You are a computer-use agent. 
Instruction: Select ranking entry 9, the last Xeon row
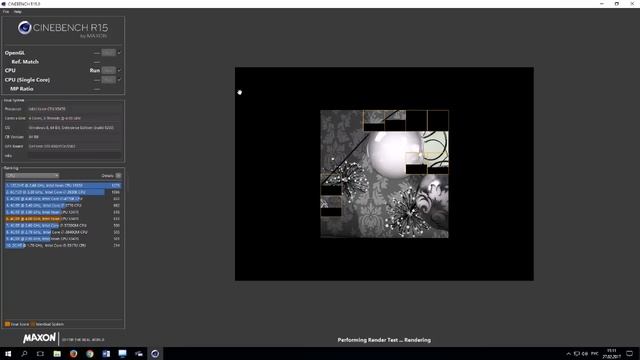pyautogui.click(x=63, y=239)
